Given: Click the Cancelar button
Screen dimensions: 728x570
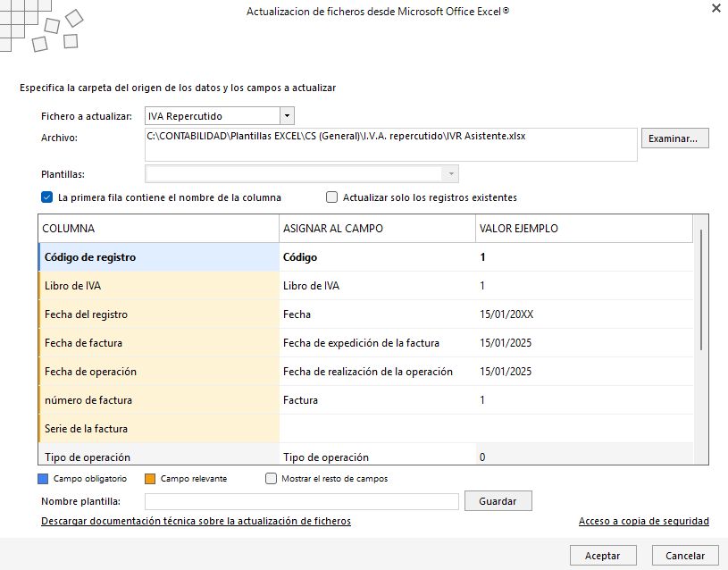Looking at the screenshot, I should [x=685, y=556].
